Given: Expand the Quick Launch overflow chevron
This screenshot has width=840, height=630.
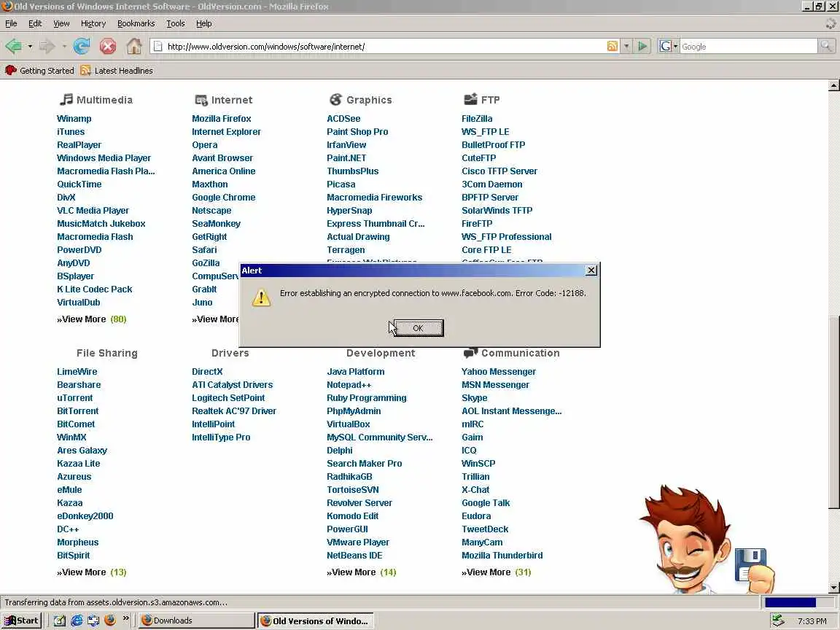Looking at the screenshot, I should (126, 618).
